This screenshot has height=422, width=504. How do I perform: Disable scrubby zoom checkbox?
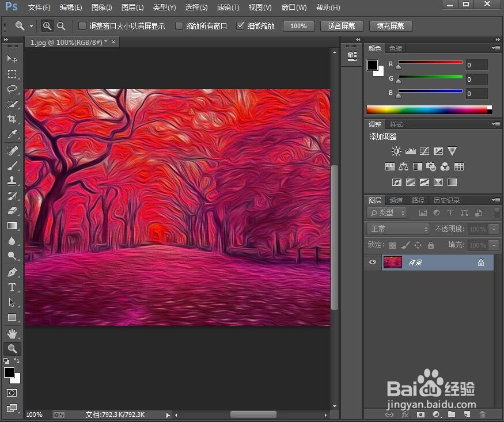[x=240, y=26]
